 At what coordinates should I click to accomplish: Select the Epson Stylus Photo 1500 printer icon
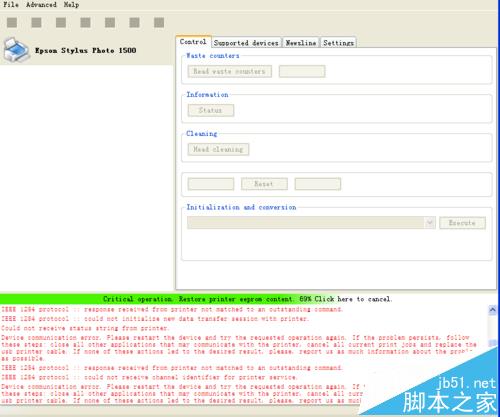coord(17,50)
